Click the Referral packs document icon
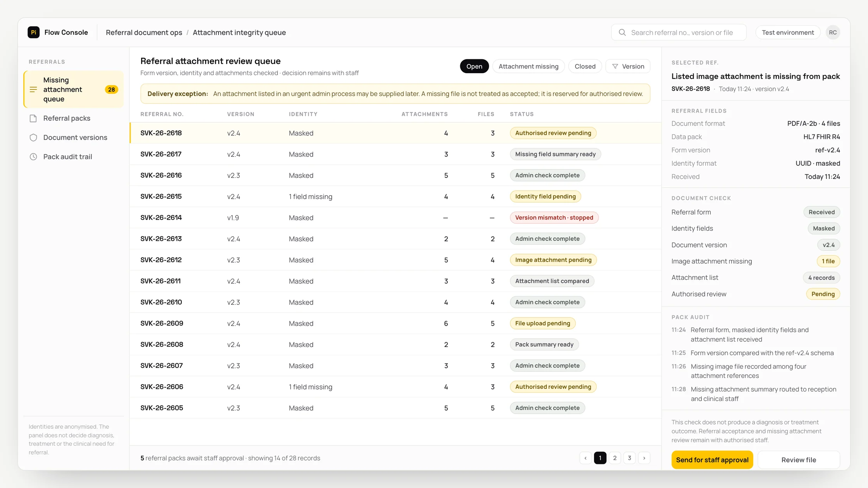The width and height of the screenshot is (868, 488). coord(33,118)
